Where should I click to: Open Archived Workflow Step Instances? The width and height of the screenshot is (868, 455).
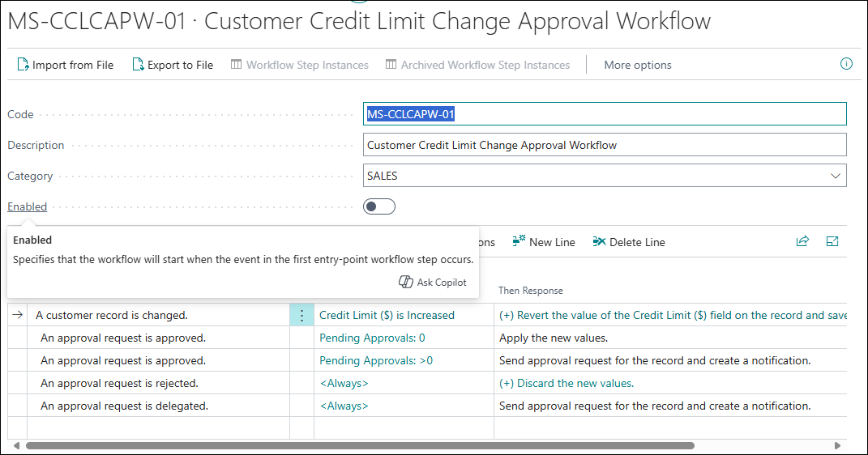477,65
